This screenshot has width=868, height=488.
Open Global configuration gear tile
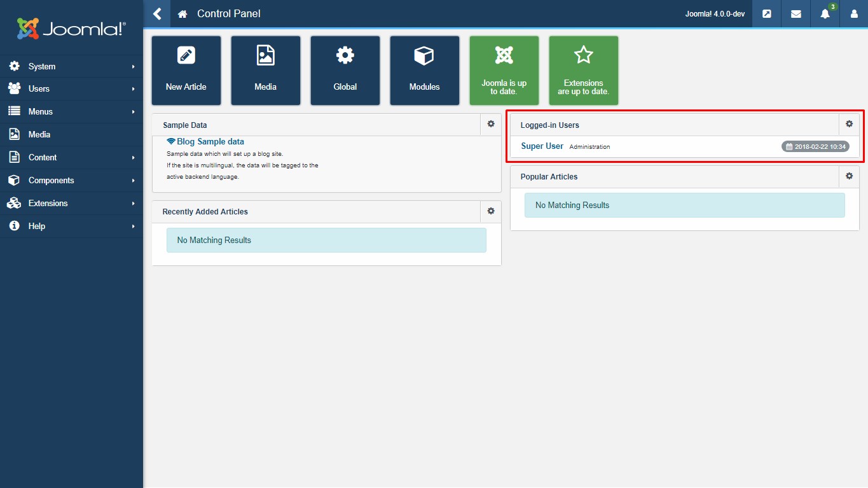345,70
